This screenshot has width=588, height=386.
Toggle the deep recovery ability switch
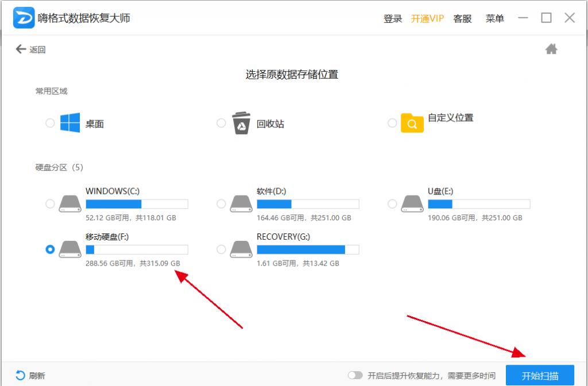355,375
